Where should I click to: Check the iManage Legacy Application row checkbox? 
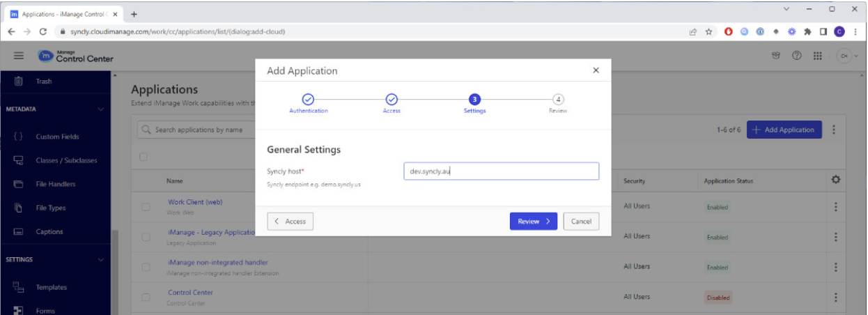coord(146,237)
